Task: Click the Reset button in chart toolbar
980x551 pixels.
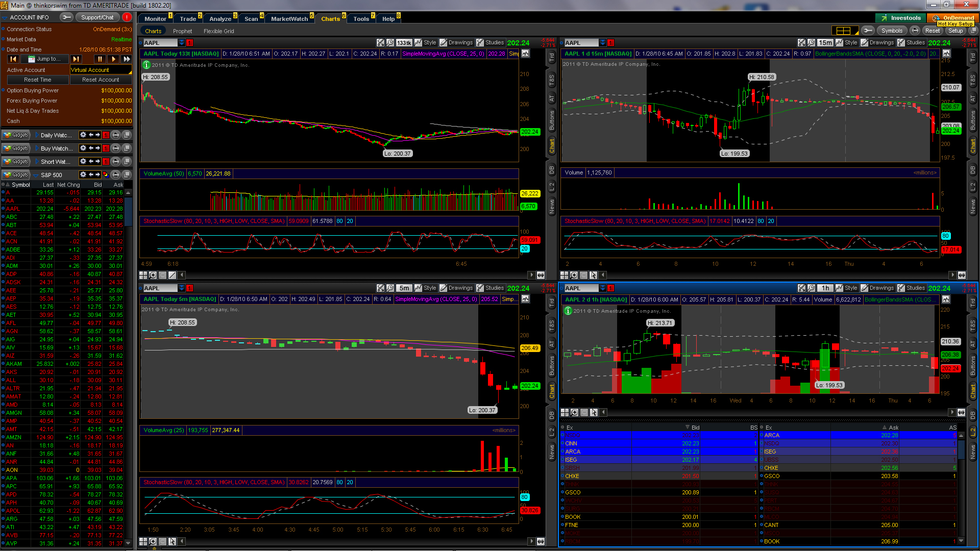Action: point(933,31)
